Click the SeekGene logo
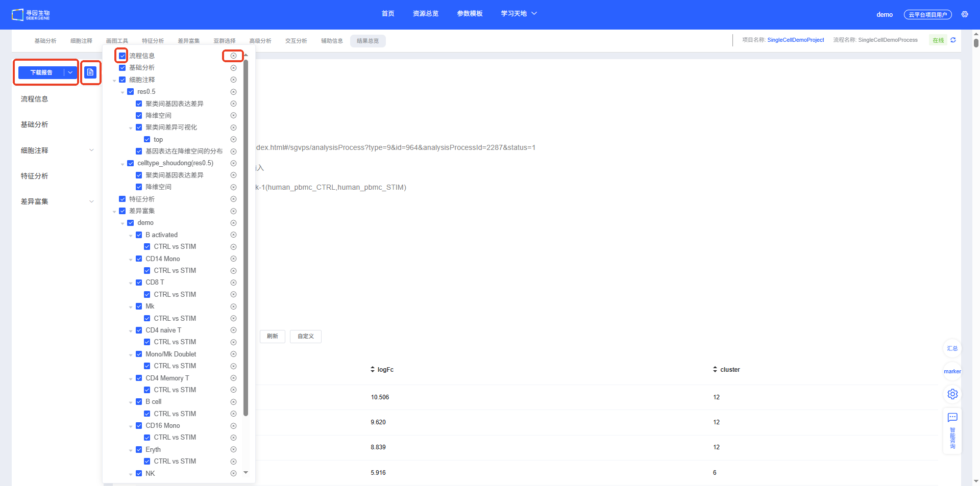Viewport: 980px width, 486px height. (x=31, y=15)
